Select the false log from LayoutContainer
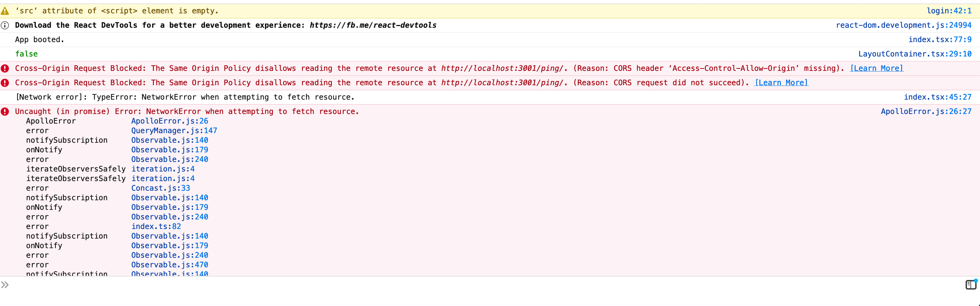The height and width of the screenshot is (306, 980). tap(26, 54)
